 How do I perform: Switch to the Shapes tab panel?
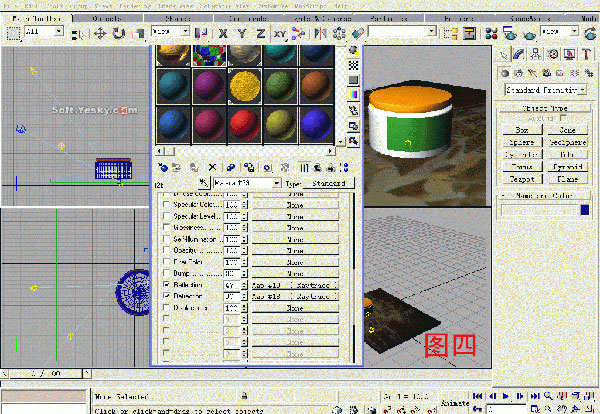(x=178, y=18)
